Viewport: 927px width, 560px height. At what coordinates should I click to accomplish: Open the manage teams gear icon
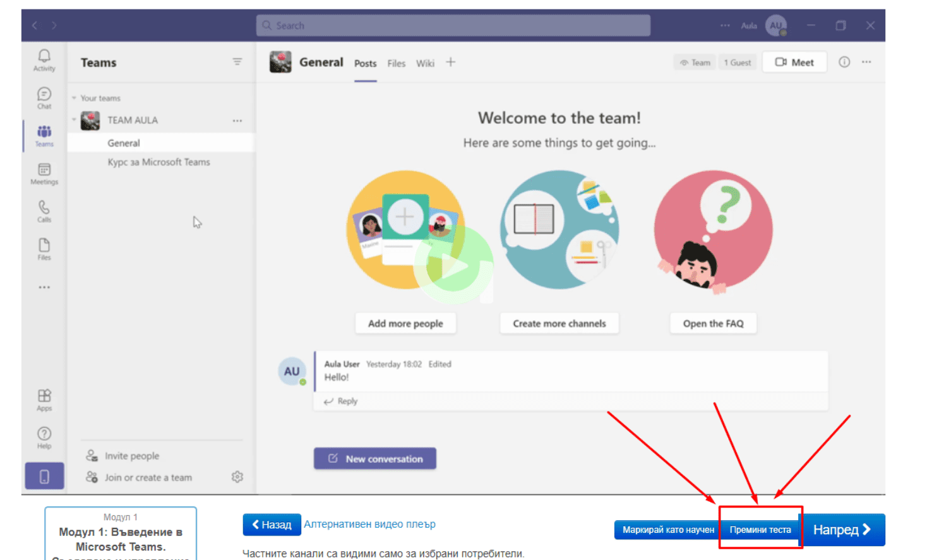tap(237, 477)
